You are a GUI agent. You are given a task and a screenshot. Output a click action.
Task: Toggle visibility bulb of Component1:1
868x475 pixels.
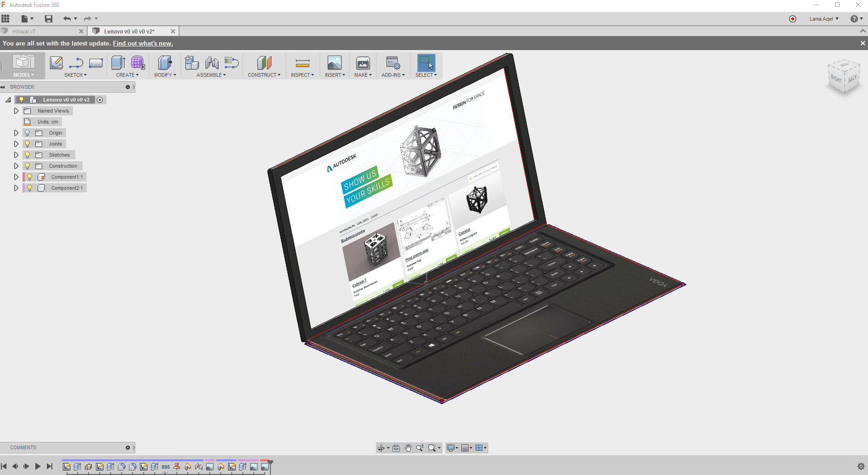pos(30,177)
